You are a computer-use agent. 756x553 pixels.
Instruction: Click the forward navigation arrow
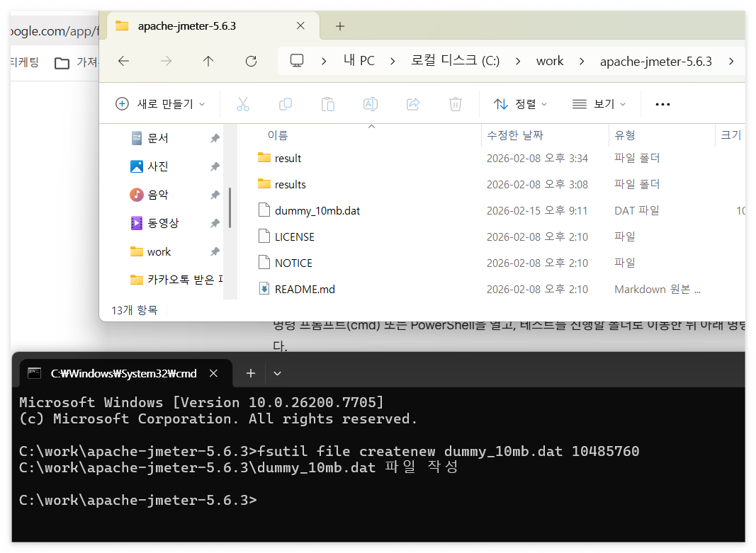[166, 61]
